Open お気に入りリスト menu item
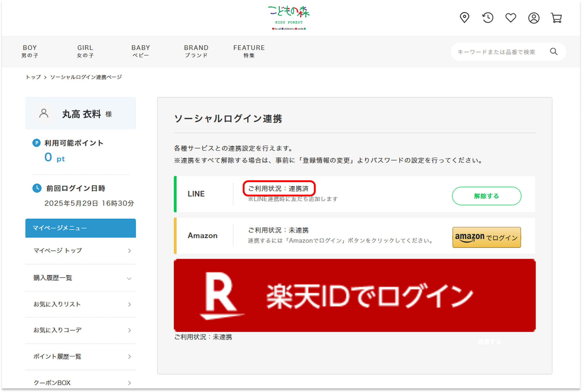 tap(80, 304)
